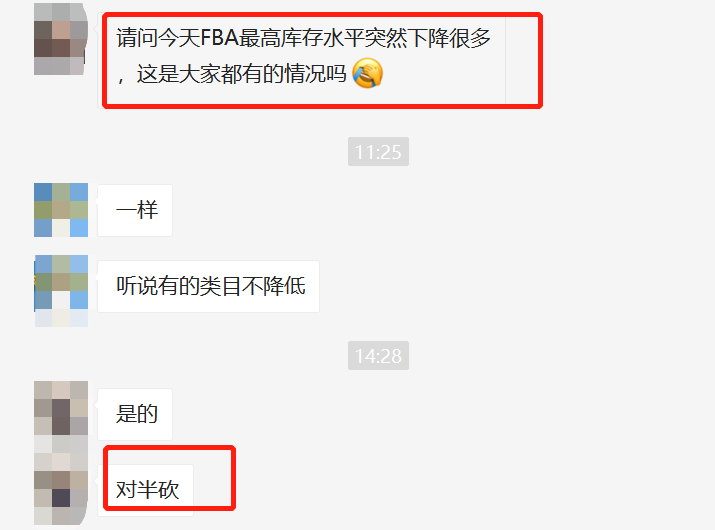Click the word 类目 in the reply

point(221,286)
